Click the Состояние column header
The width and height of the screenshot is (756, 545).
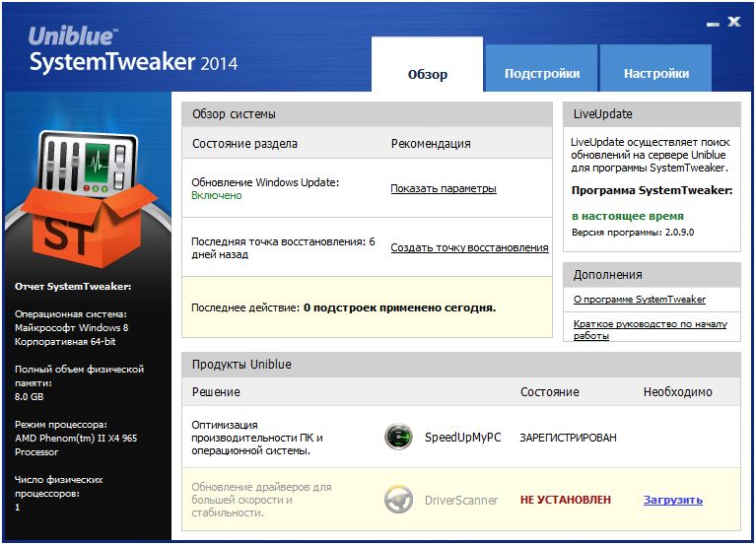(550, 392)
